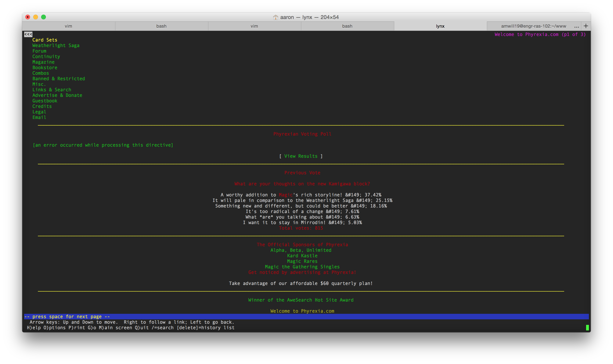Click the Previous Vote heading
This screenshot has height=364, width=613.
click(x=302, y=173)
